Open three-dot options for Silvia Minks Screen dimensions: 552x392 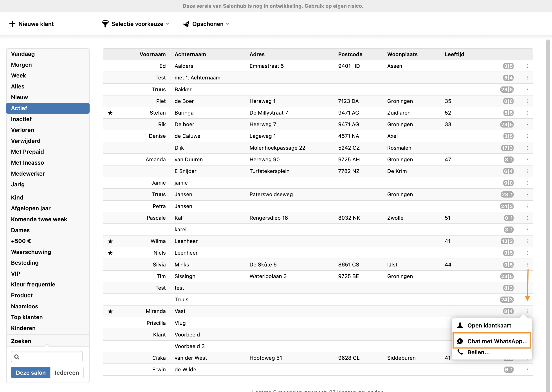[528, 264]
